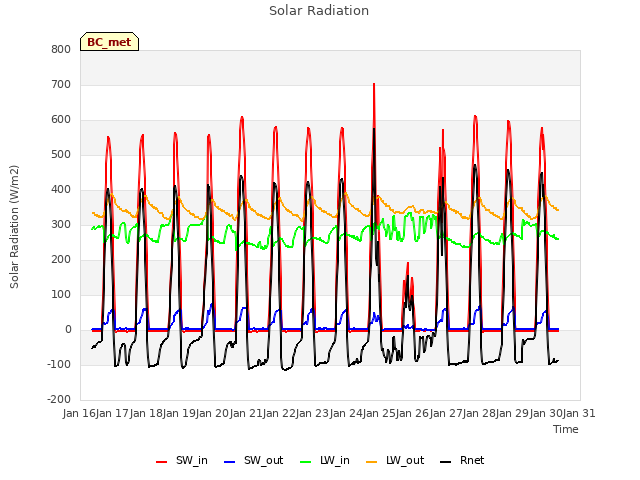Click the Jan 25 x-axis date label
Image resolution: width=640 pixels, height=480 pixels.
click(379, 413)
